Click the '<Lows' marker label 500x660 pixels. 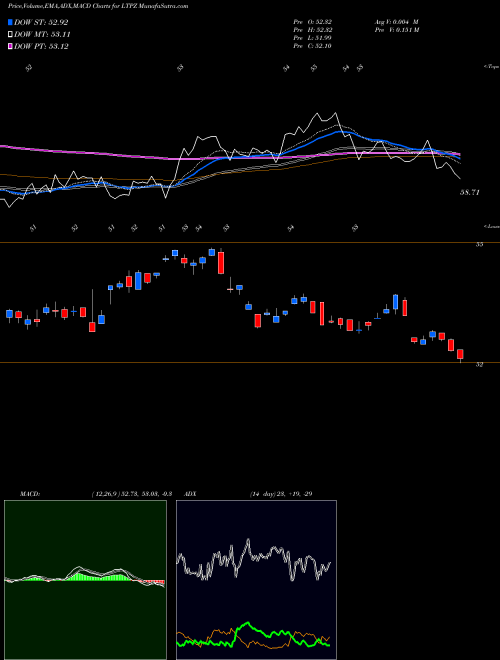[x=491, y=226]
